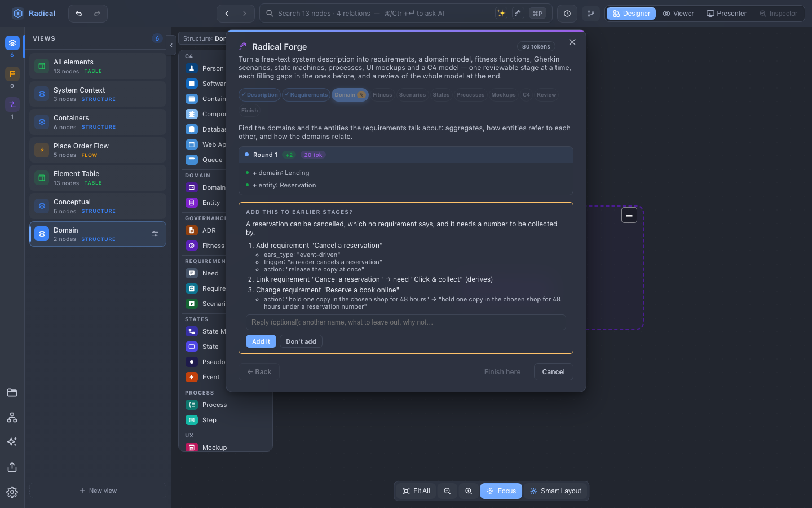Apply Smart Layout to the canvas

pos(555,491)
